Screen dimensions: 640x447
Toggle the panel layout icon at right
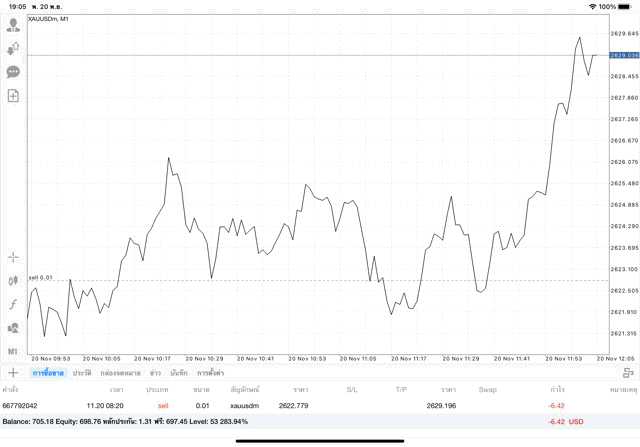coord(628,372)
